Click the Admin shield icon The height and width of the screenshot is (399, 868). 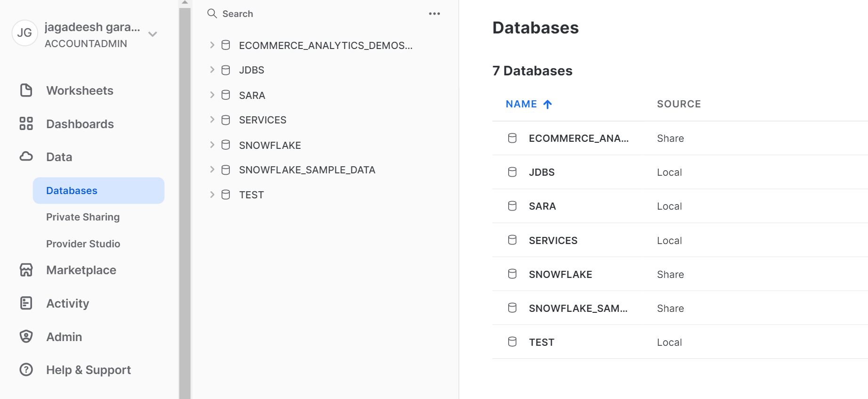coord(26,336)
